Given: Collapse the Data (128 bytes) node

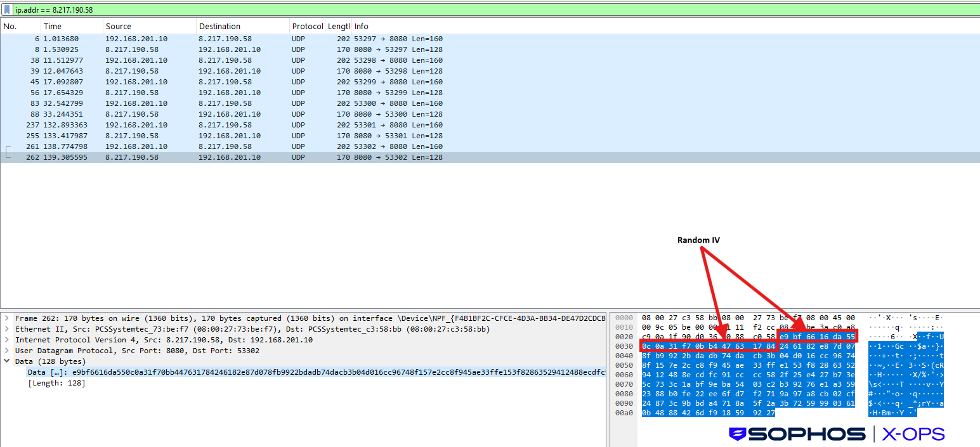Looking at the screenshot, I should tap(7, 361).
